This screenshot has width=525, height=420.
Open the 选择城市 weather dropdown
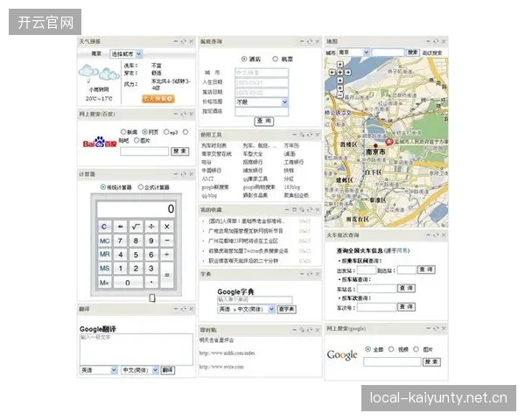point(126,54)
